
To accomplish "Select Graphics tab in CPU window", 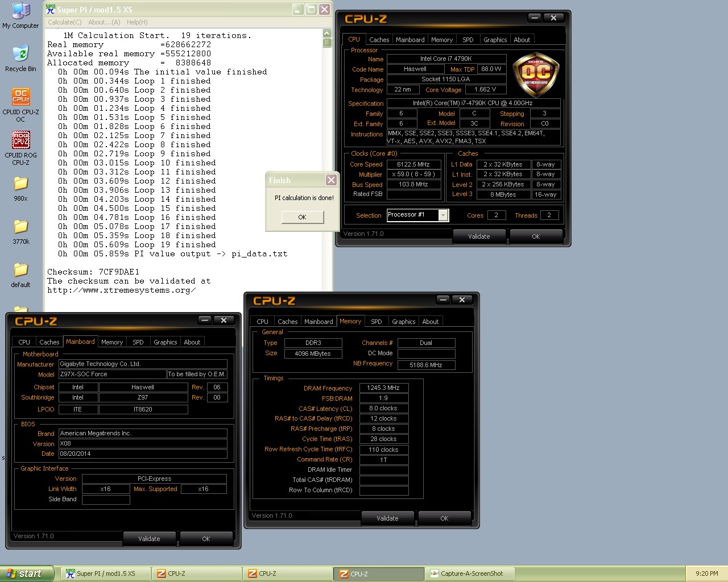I will 495,40.
